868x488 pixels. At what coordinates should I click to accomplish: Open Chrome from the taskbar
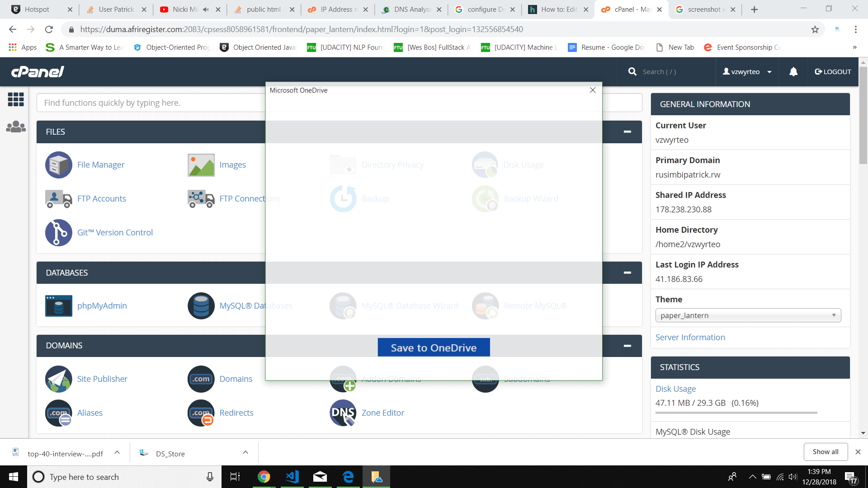[x=264, y=477]
